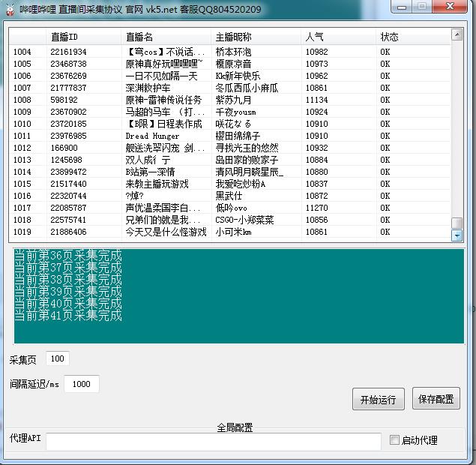Select the B站第一深情 stream name
This screenshot has height=465, width=476.
tap(150, 172)
